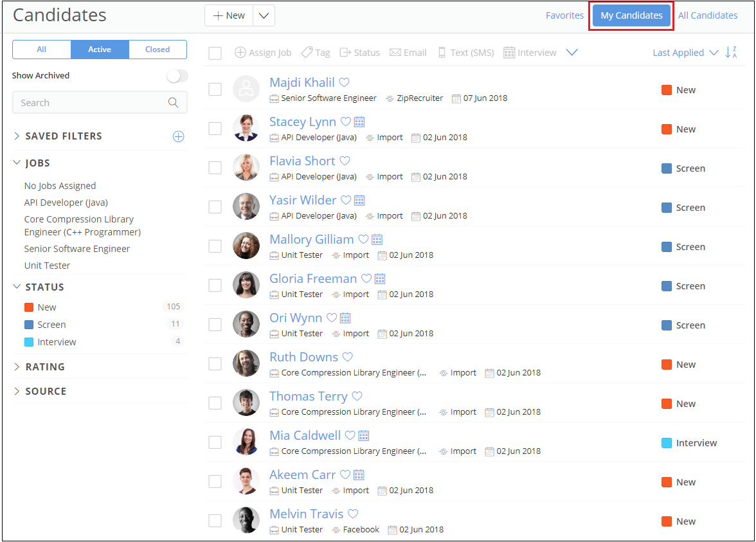Image resolution: width=756 pixels, height=542 pixels.
Task: Click the Tag icon in toolbar
Action: pos(307,53)
